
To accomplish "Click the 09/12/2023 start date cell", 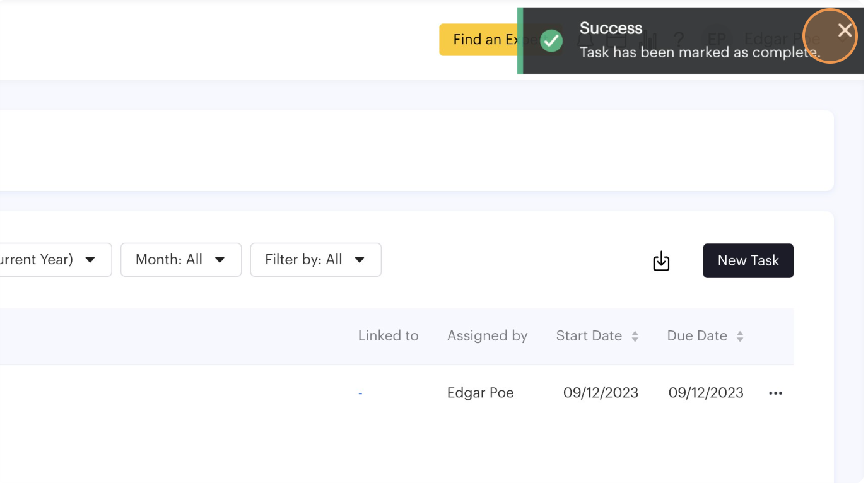I will (601, 393).
